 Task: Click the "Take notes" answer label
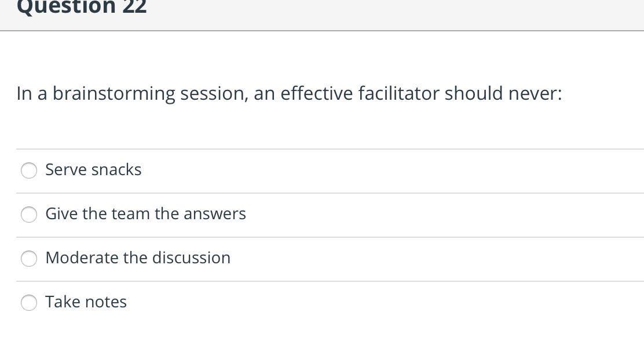pos(86,302)
